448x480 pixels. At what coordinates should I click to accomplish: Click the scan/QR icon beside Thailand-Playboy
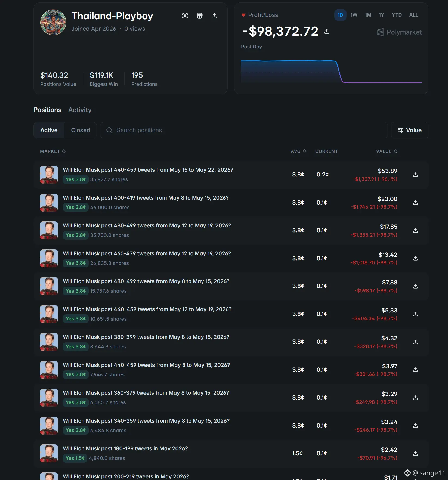point(185,16)
